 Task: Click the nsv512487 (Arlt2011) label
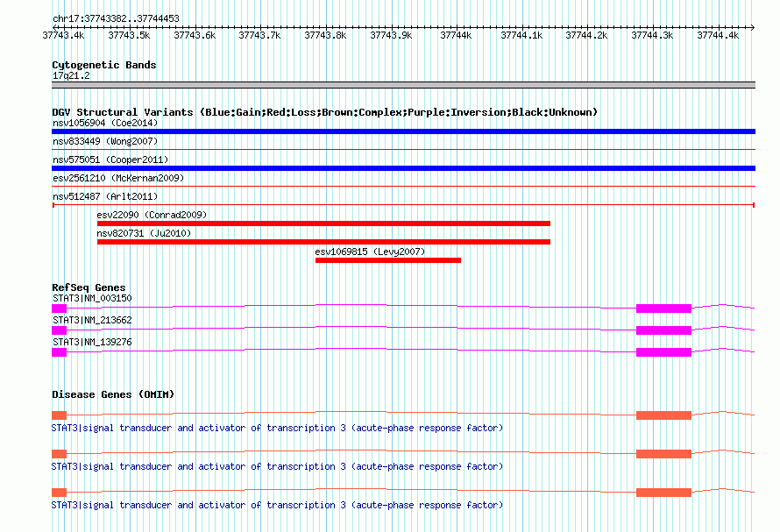tap(105, 196)
